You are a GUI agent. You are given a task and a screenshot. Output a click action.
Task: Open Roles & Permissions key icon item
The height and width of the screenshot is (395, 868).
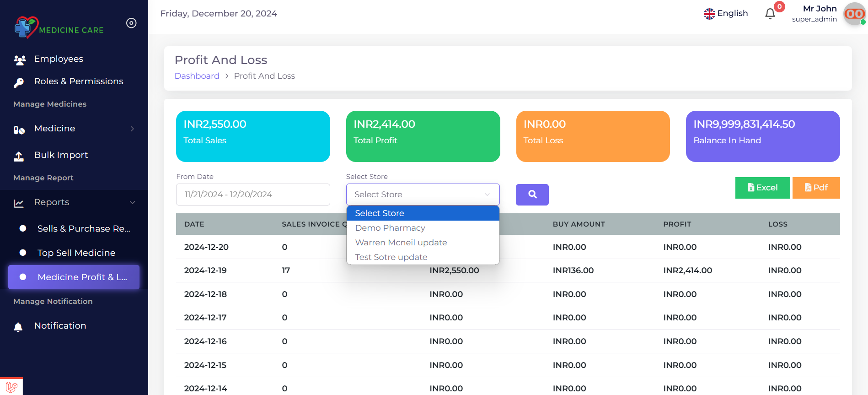click(x=19, y=82)
